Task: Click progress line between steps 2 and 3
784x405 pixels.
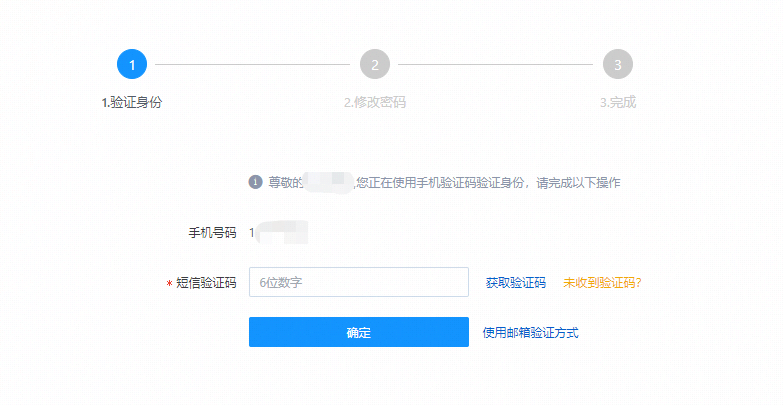Action: (x=496, y=64)
